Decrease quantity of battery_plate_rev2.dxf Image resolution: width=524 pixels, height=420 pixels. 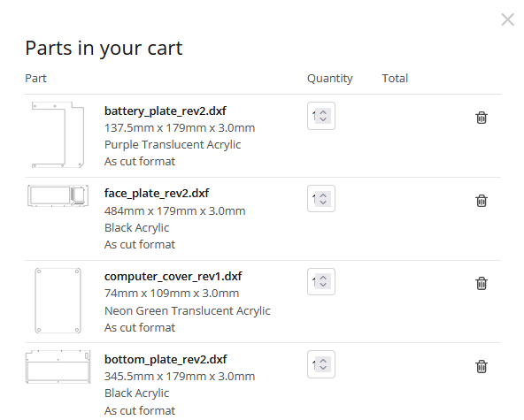[323, 119]
